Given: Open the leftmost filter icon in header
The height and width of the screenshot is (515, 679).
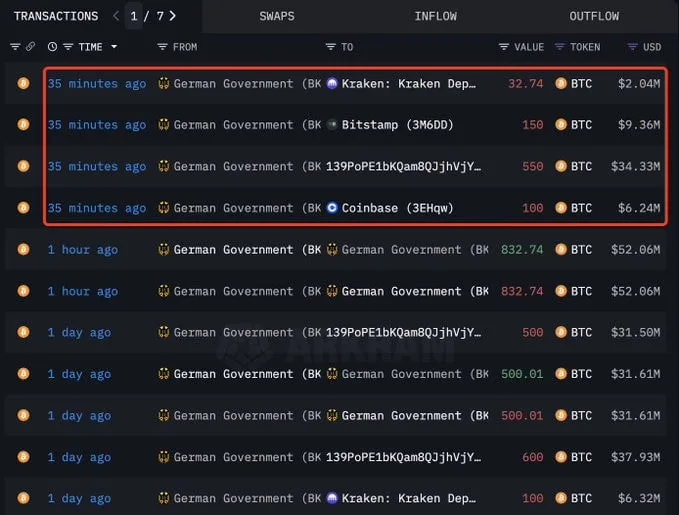Looking at the screenshot, I should [15, 46].
